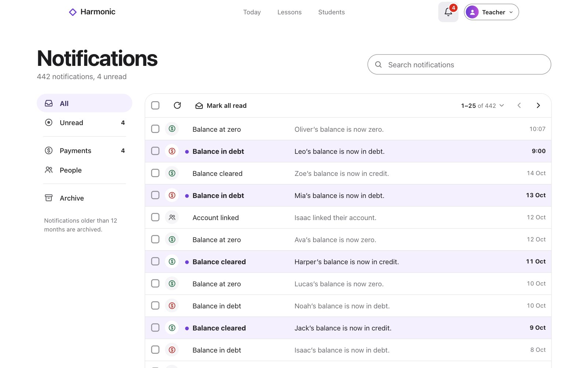Click the green dollar icon in Zoe's row

pyautogui.click(x=172, y=173)
